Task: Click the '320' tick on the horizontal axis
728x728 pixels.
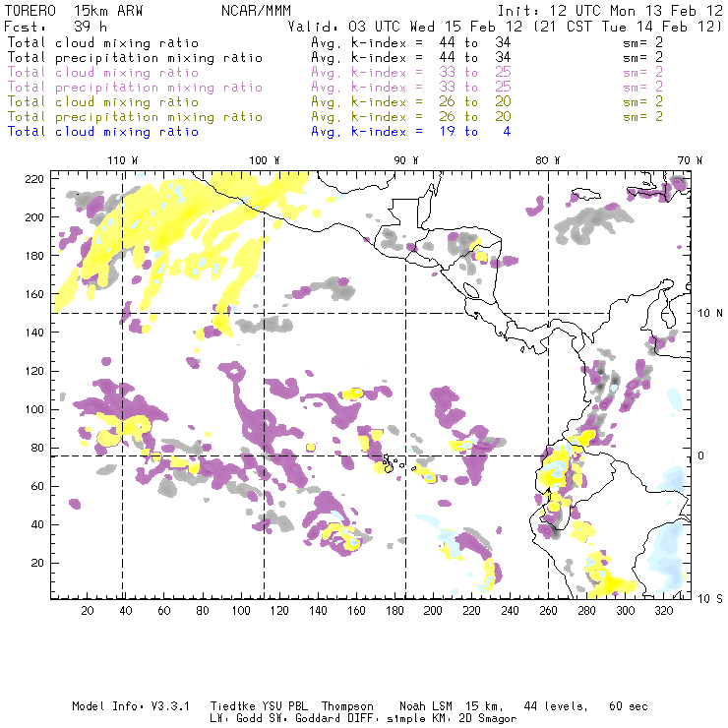Action: [663, 611]
